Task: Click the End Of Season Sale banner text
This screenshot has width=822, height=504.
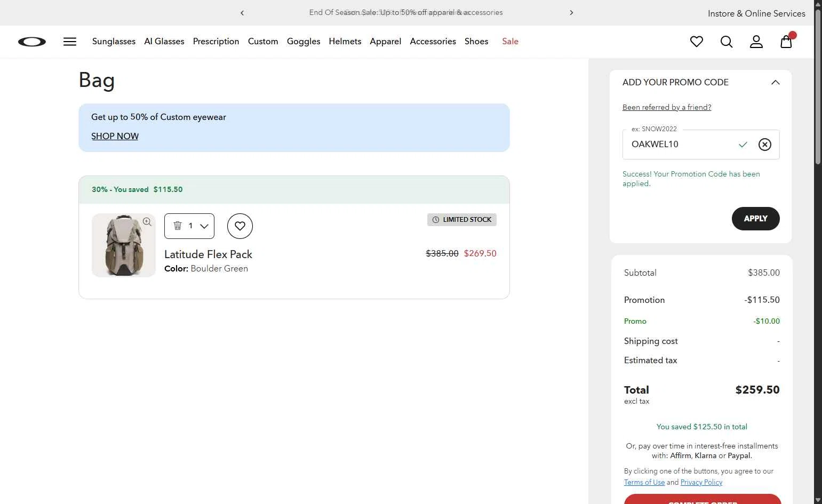Action: point(406,12)
